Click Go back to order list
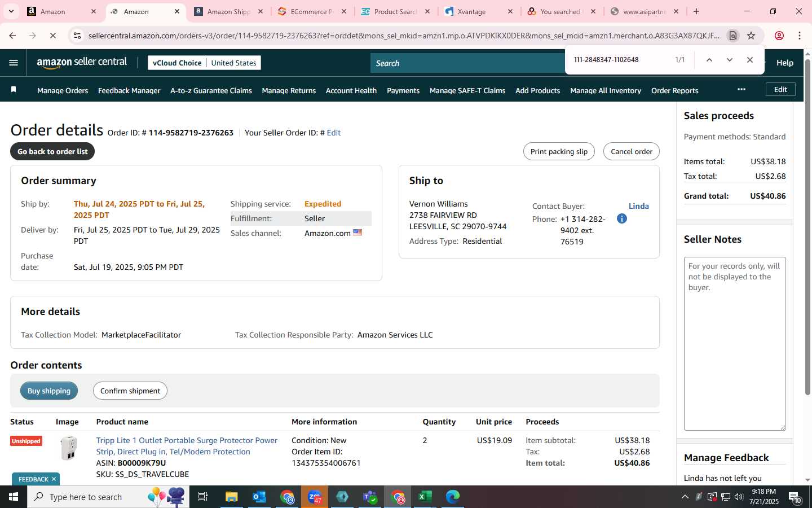 (52, 151)
